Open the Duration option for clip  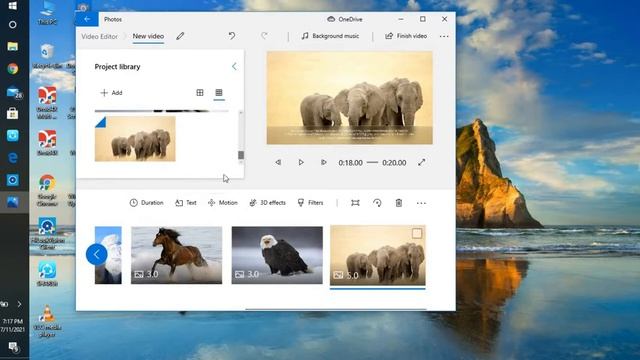[x=147, y=203]
